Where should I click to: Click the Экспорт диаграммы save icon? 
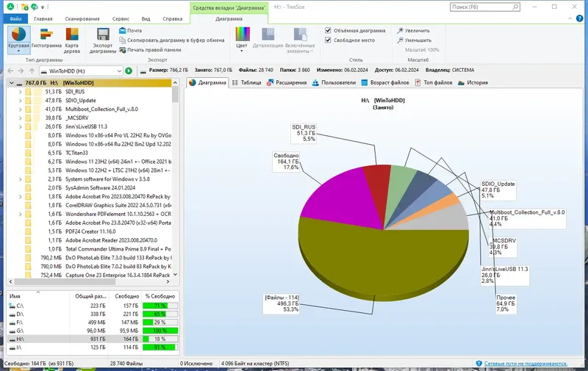(103, 40)
